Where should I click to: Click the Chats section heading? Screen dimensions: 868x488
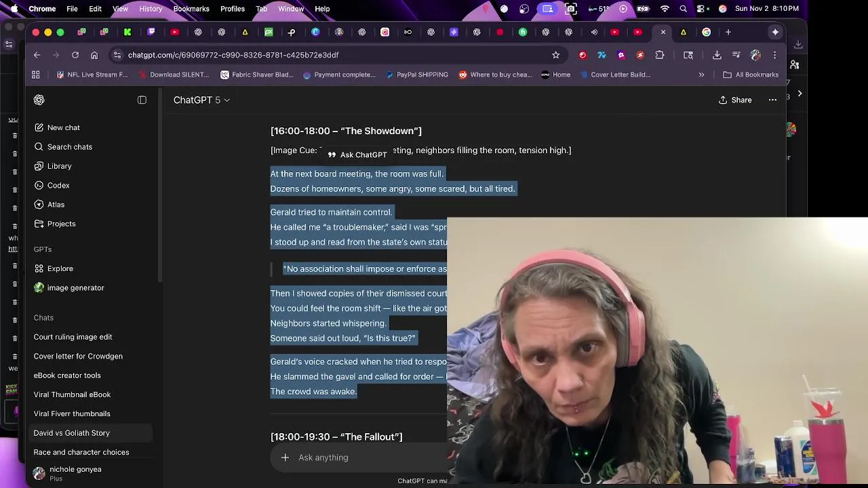tap(43, 318)
